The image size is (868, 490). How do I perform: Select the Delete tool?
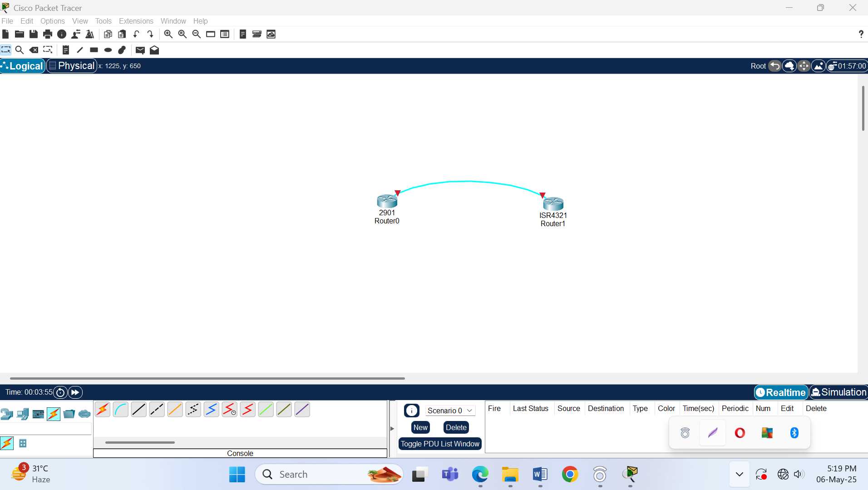tap(34, 50)
